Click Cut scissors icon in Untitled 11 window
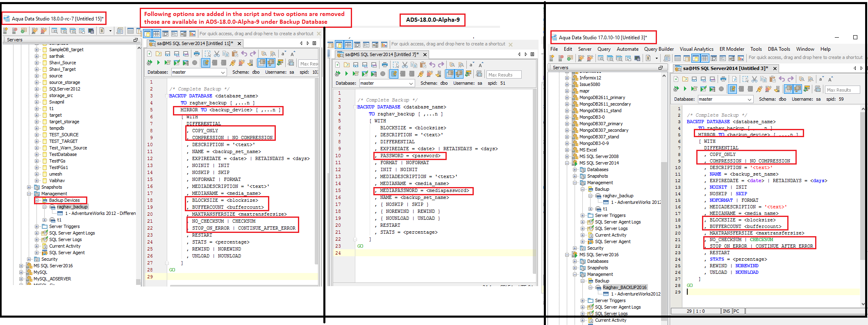868x325 pixels. pyautogui.click(x=217, y=54)
